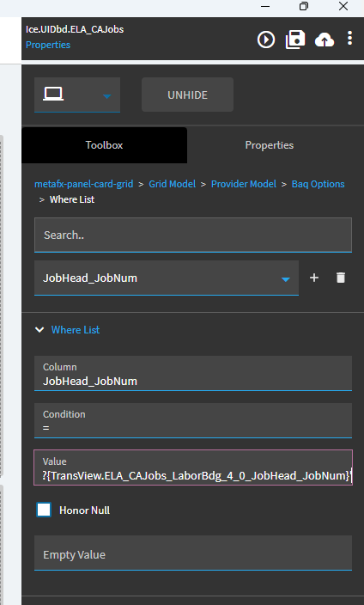Click the Condition field
This screenshot has width=364, height=605.
pos(193,420)
